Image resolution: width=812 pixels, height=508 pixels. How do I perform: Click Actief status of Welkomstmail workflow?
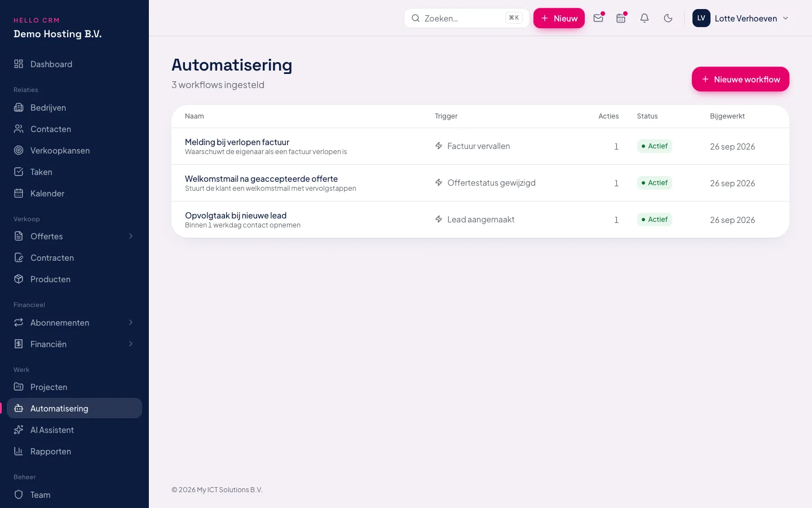pyautogui.click(x=654, y=183)
